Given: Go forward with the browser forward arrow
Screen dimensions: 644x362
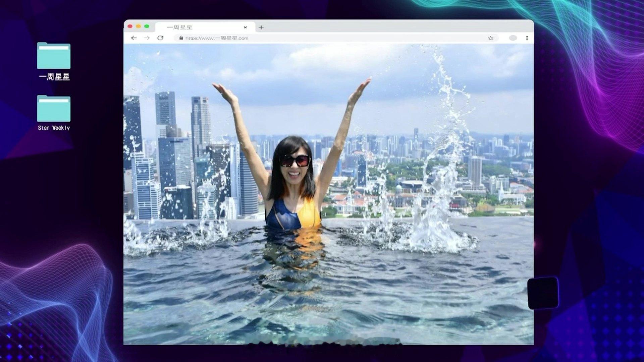Looking at the screenshot, I should pyautogui.click(x=147, y=38).
